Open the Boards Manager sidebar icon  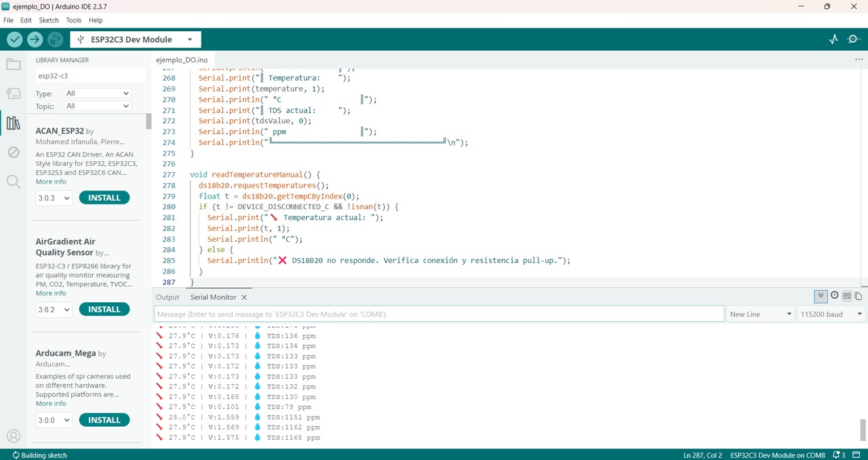[14, 93]
